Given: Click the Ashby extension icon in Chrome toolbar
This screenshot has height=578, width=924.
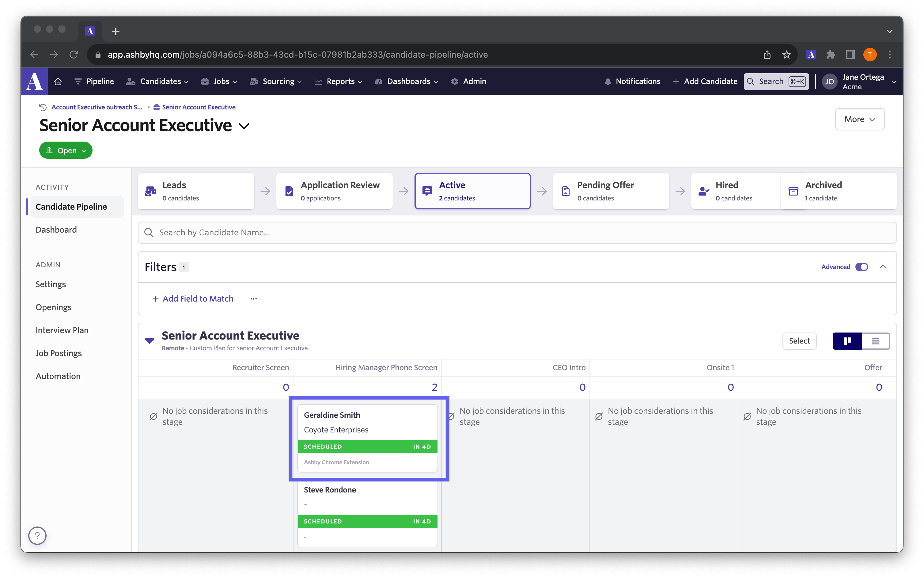Looking at the screenshot, I should pos(811,55).
